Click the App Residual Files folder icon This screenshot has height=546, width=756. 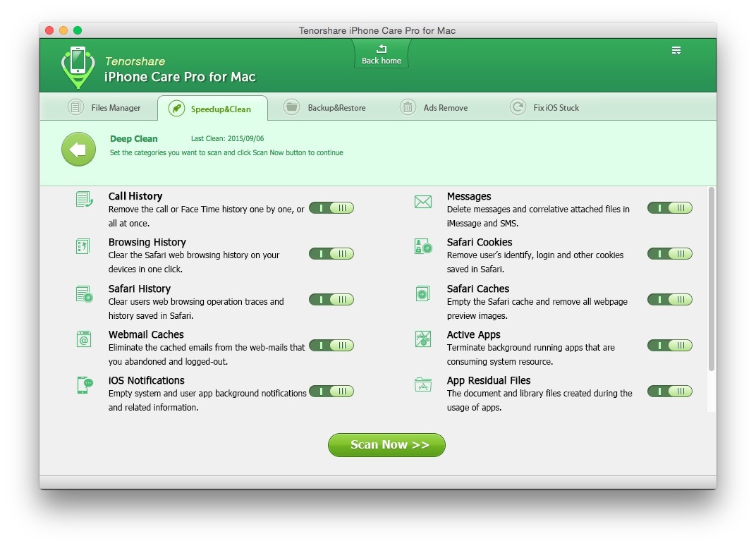423,385
